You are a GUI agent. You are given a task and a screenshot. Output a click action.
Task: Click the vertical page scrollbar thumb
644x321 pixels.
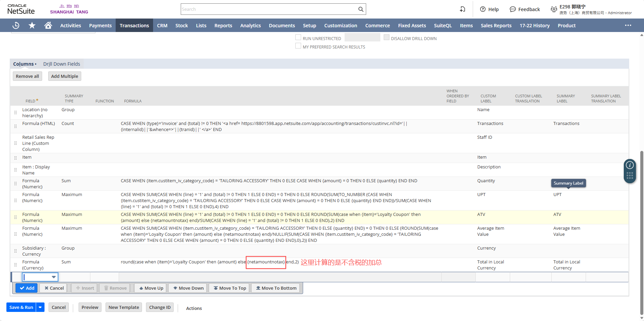tap(642, 232)
